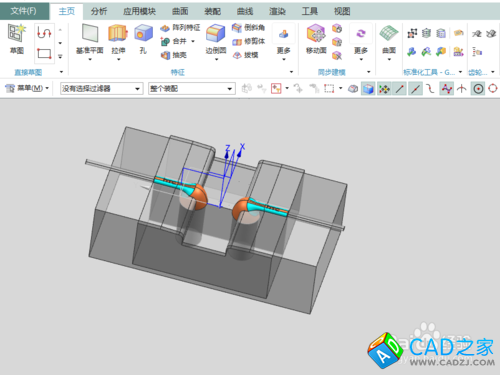The image size is (500, 375).
Task: Switch to the 分析 ribbon tab
Action: click(99, 11)
